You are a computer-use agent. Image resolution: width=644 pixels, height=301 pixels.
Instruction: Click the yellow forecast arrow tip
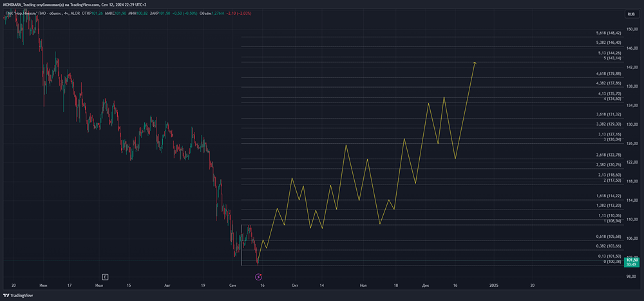pyautogui.click(x=475, y=63)
